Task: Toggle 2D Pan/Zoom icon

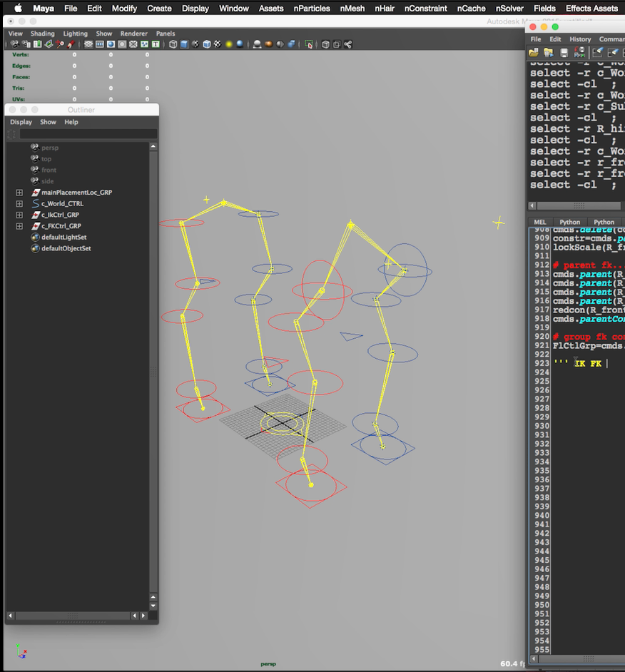Action: tap(60, 44)
